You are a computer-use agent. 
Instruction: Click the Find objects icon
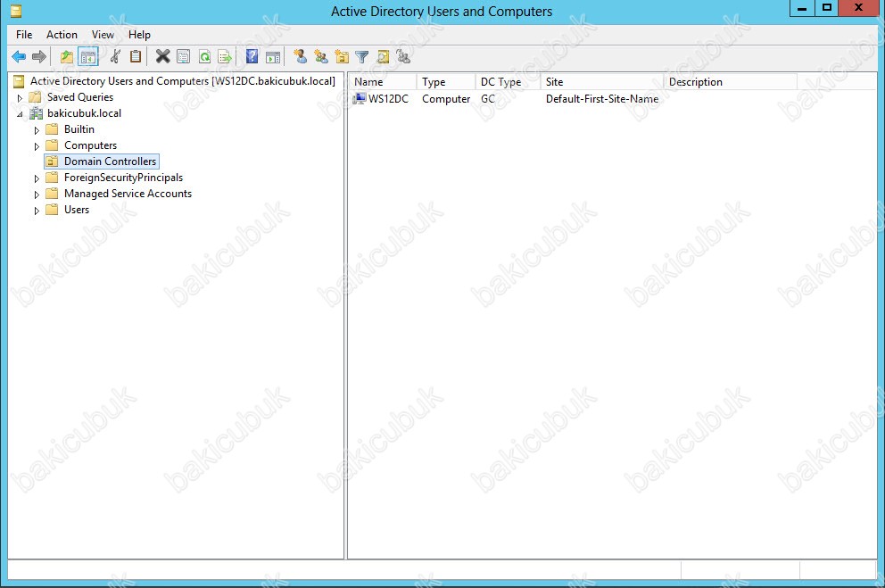(x=383, y=56)
